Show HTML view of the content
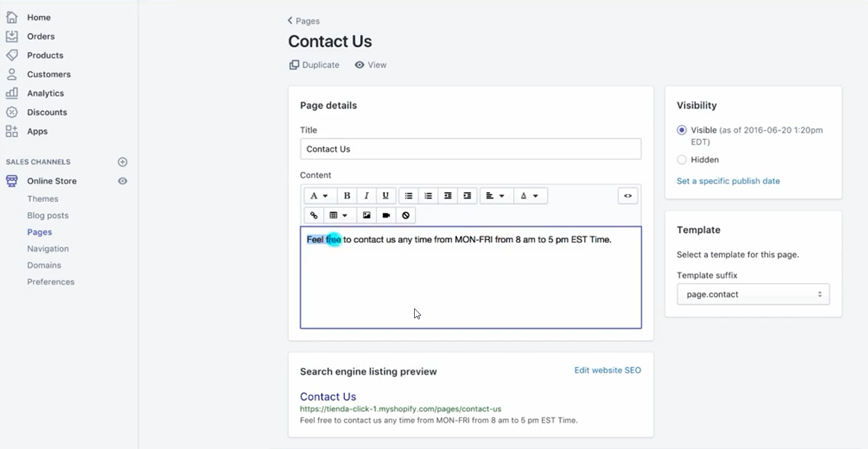This screenshot has width=868, height=449. 628,196
